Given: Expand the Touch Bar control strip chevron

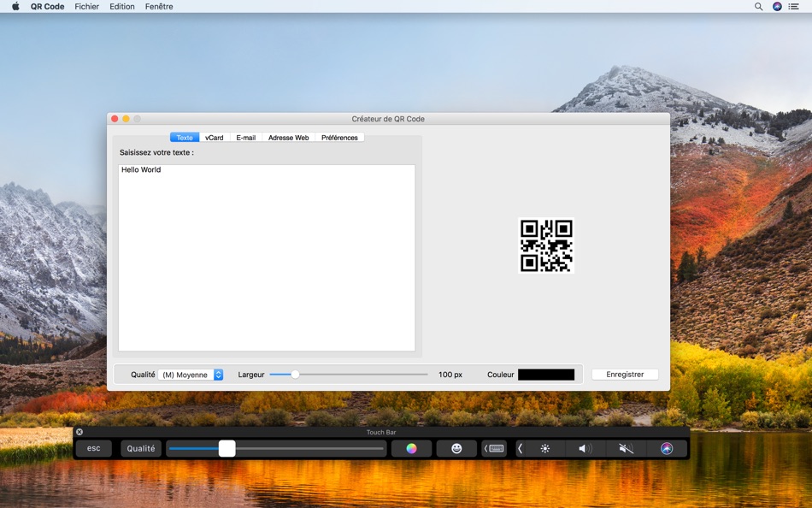Looking at the screenshot, I should pos(520,448).
